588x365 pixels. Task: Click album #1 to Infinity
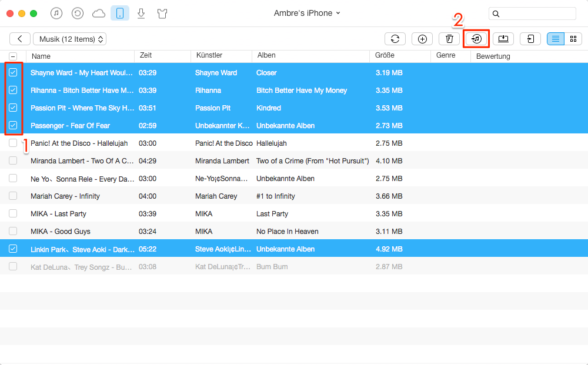click(276, 196)
